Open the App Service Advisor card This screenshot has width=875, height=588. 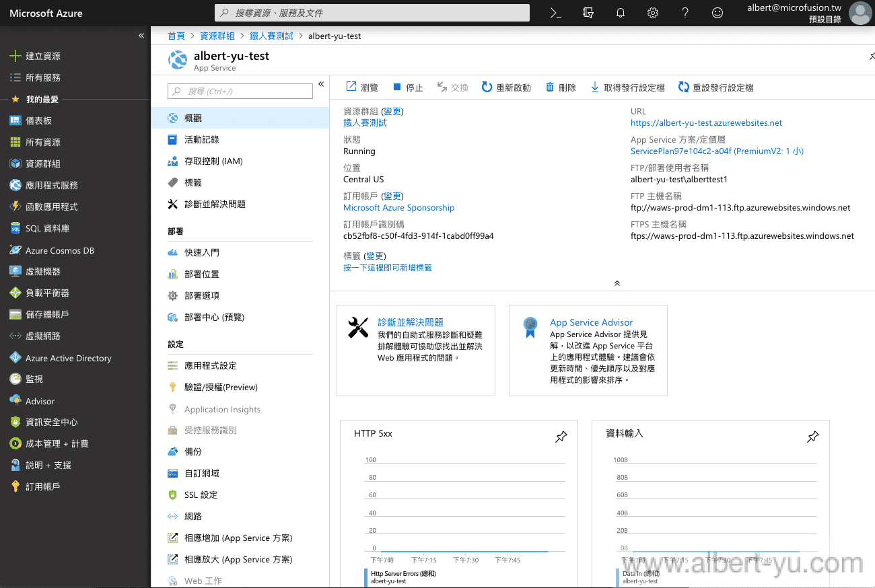588,350
